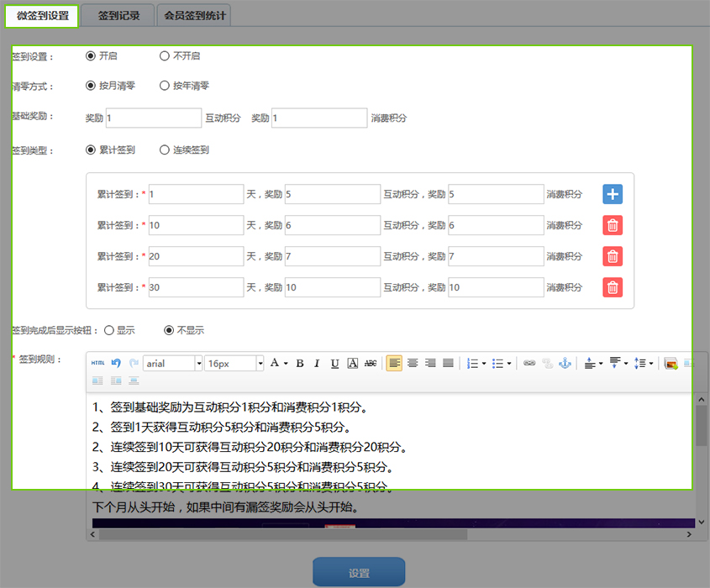Screen dimensions: 710x588
Task: Delete the 30-day cumulative sign-in row
Action: 613,287
